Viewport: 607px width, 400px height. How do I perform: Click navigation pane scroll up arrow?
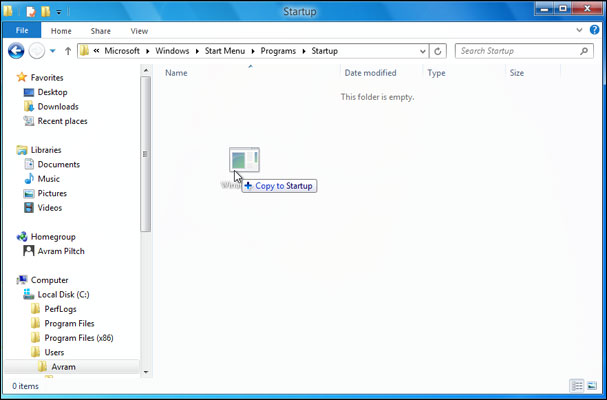[x=146, y=70]
